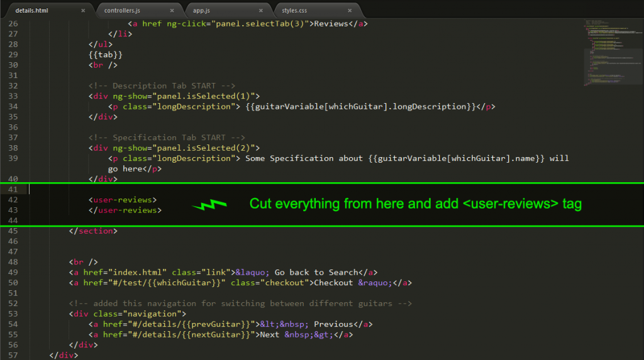Viewport: 644px width, 360px height.
Task: Open the app.js tab
Action: pyautogui.click(x=202, y=10)
